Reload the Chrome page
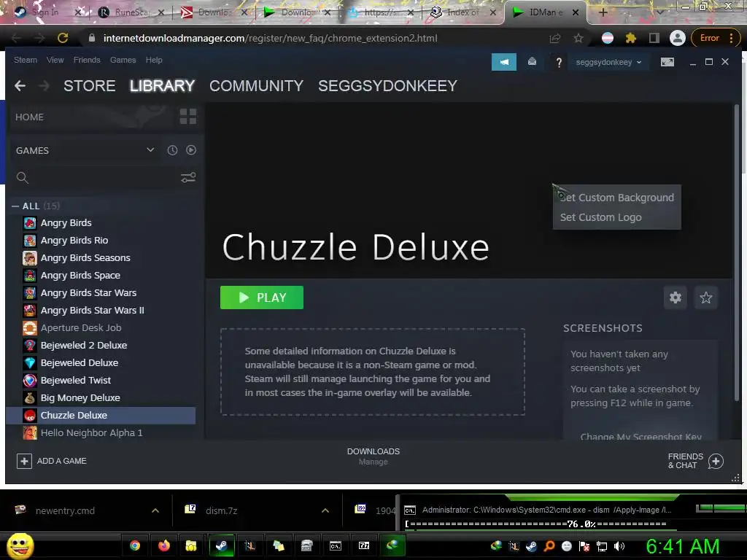This screenshot has height=560, width=747. click(x=63, y=38)
